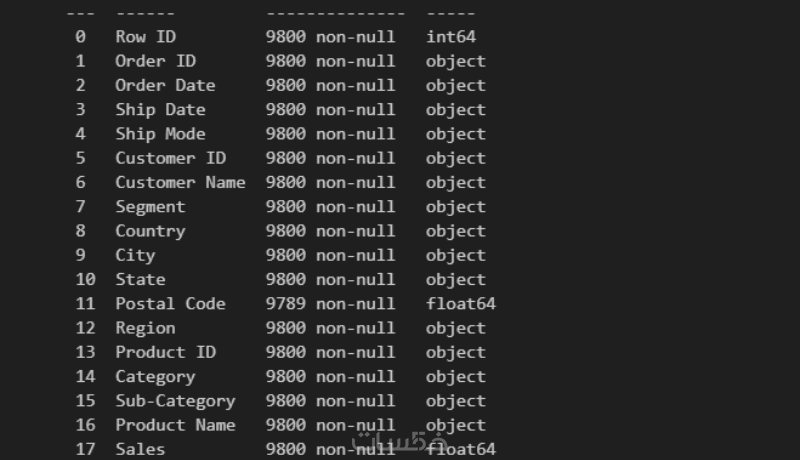Click the 'Order Date' column name
Screen dimensions: 800x460
click(165, 85)
